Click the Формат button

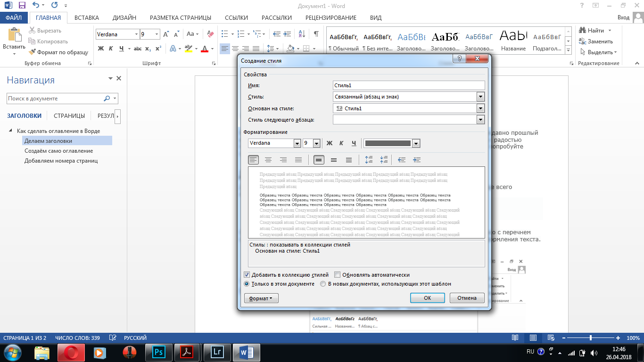[x=261, y=298]
